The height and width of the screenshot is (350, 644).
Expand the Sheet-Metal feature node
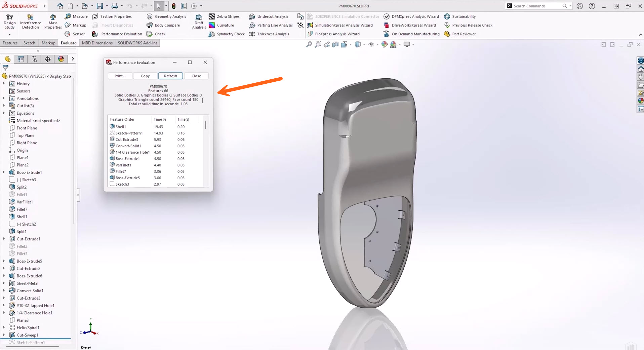tap(4, 283)
